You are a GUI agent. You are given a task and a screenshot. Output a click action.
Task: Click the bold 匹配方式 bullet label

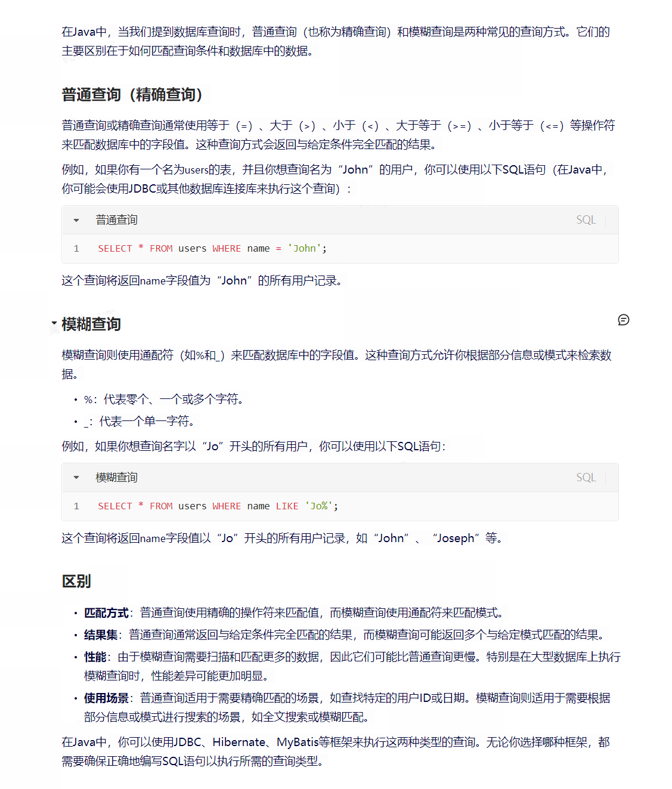[x=106, y=613]
